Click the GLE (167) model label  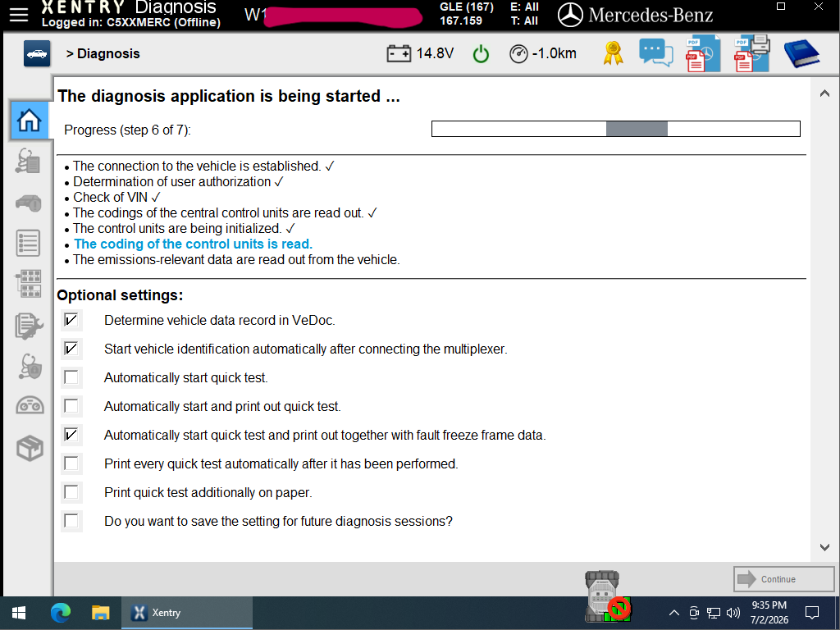pos(467,7)
